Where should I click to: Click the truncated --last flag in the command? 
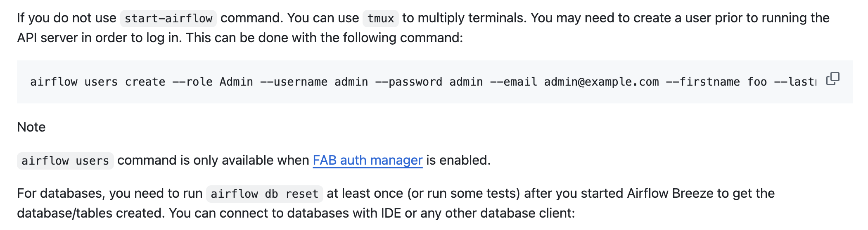click(x=794, y=82)
